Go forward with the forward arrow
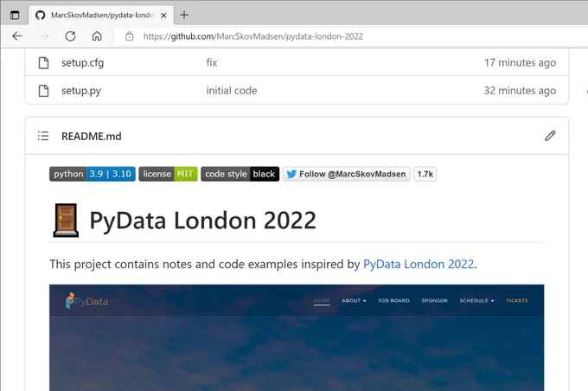 44,36
